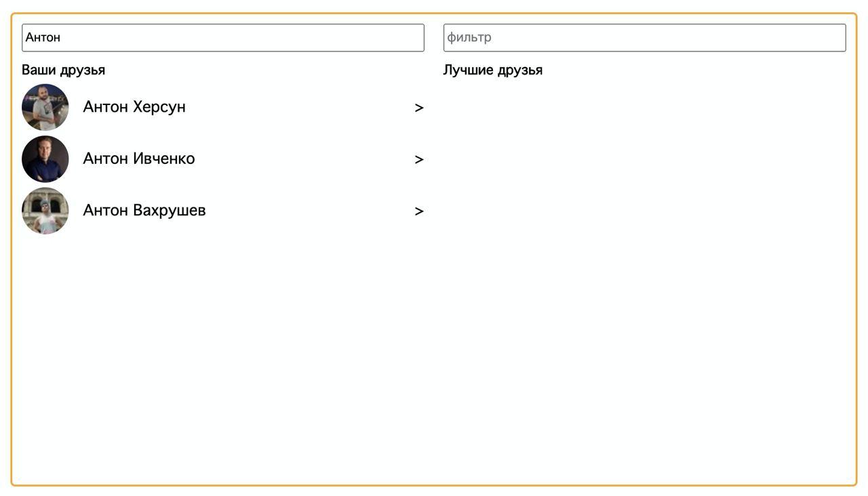Place cursor on typed word Антон in search
The image size is (868, 496).
(x=43, y=37)
